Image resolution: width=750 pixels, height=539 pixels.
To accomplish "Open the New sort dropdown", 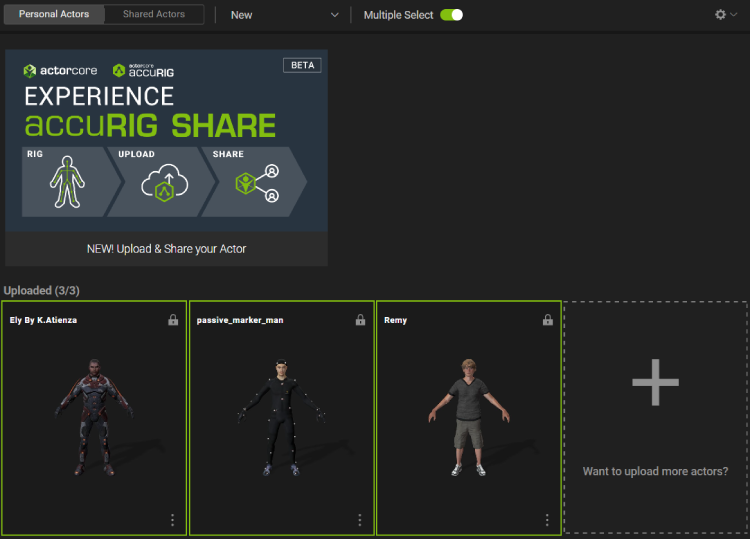I will [285, 15].
